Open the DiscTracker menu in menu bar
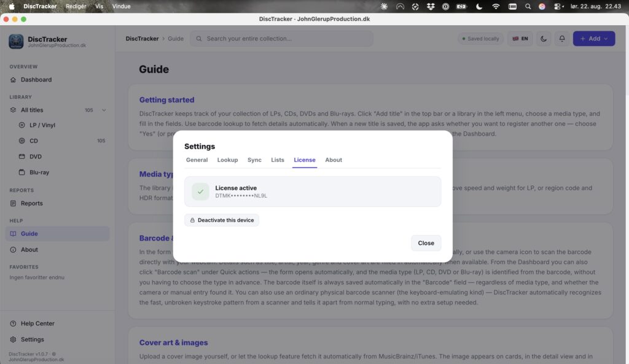Viewport: 629px width, 364px height. 40,6
